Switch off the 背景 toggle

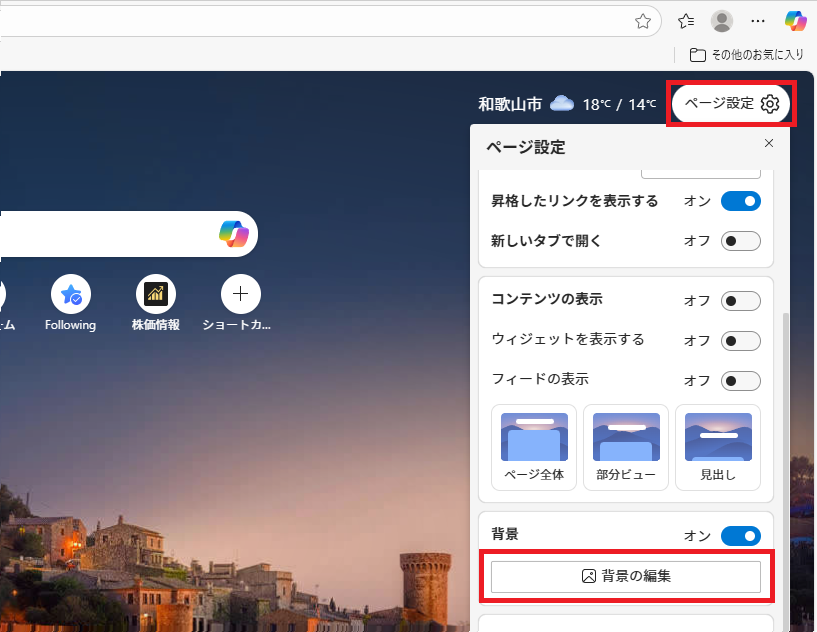[740, 536]
